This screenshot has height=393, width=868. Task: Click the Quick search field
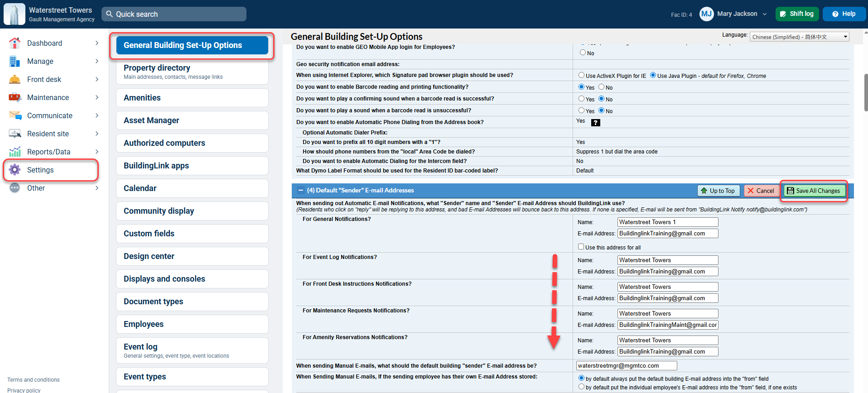tap(174, 14)
